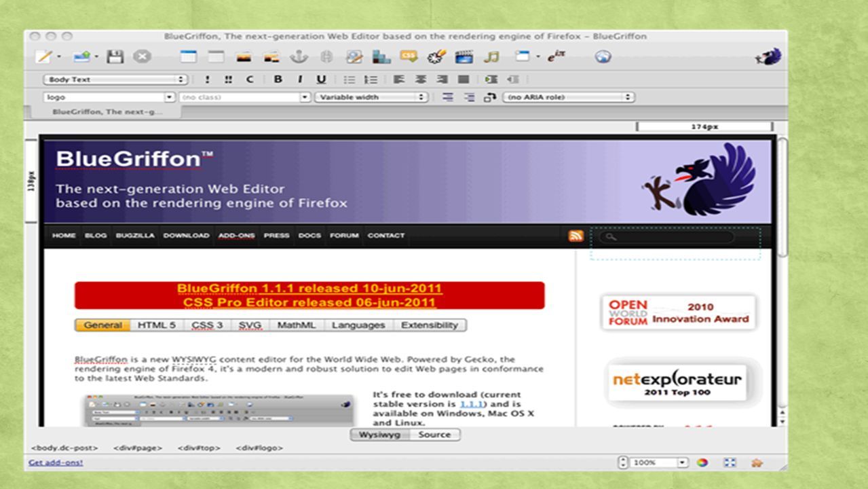Click the definition description icon
Screen dimensions: 868x489
(469, 97)
